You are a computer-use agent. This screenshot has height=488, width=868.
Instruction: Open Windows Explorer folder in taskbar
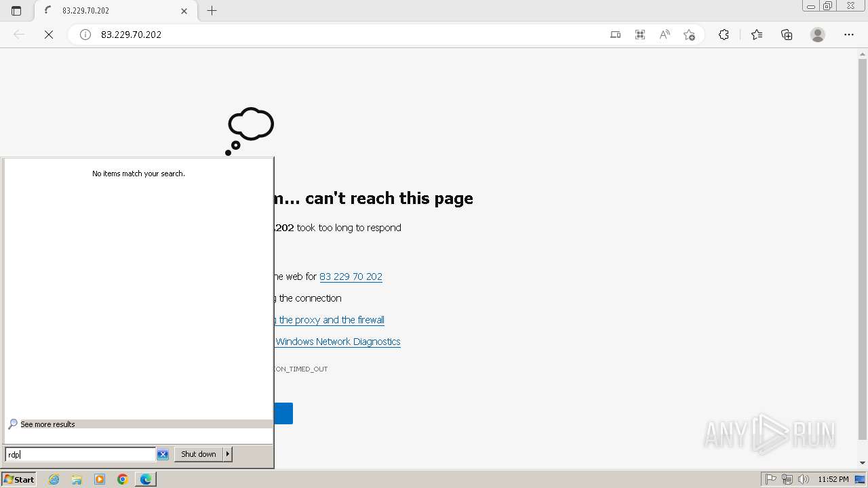pyautogui.click(x=77, y=479)
